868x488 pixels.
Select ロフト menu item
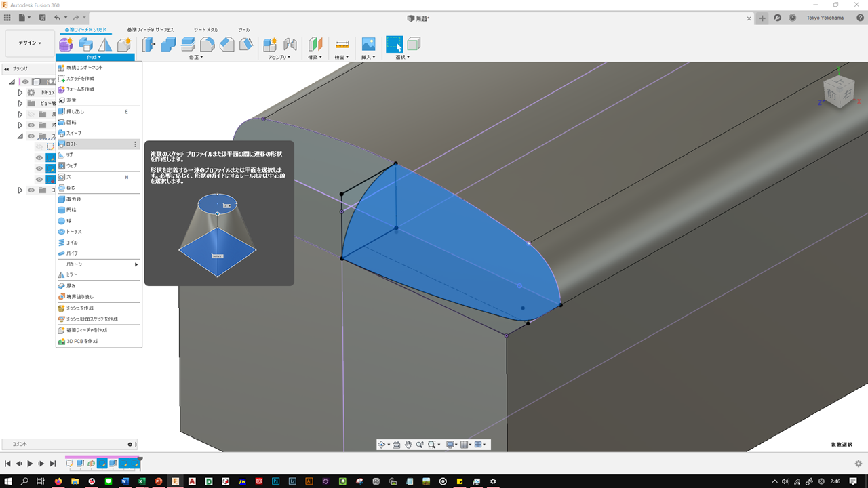point(99,144)
